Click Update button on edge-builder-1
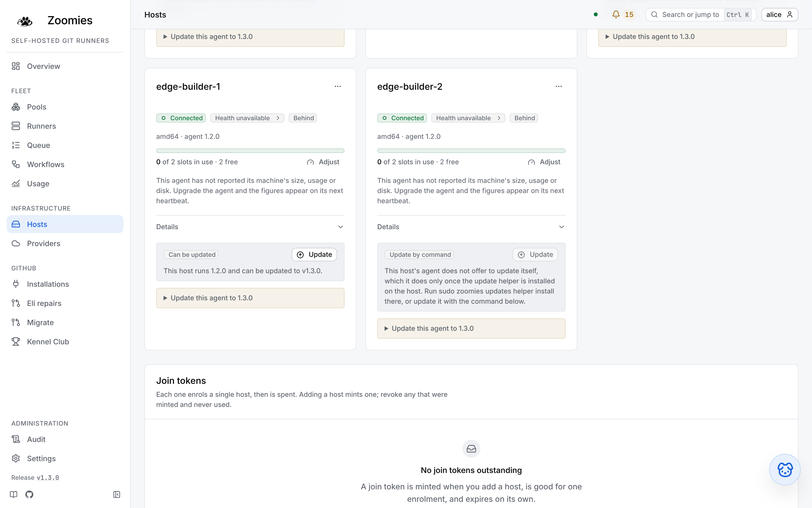This screenshot has height=508, width=812. (x=314, y=254)
